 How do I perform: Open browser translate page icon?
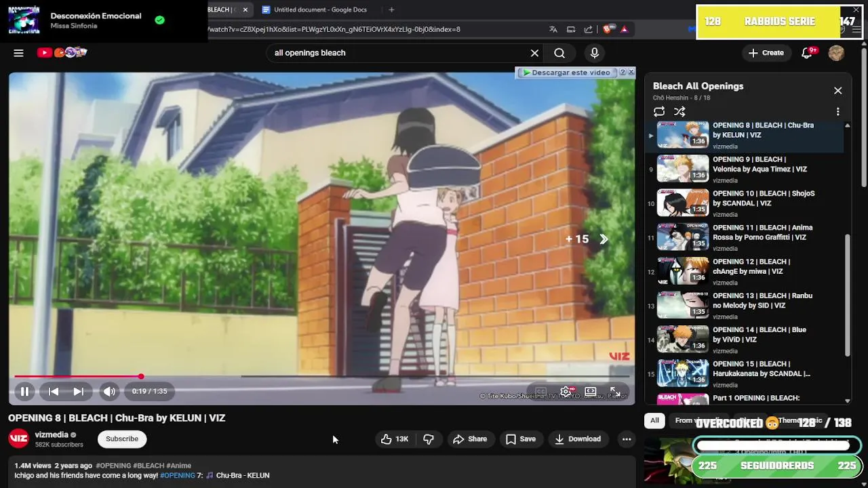click(553, 29)
